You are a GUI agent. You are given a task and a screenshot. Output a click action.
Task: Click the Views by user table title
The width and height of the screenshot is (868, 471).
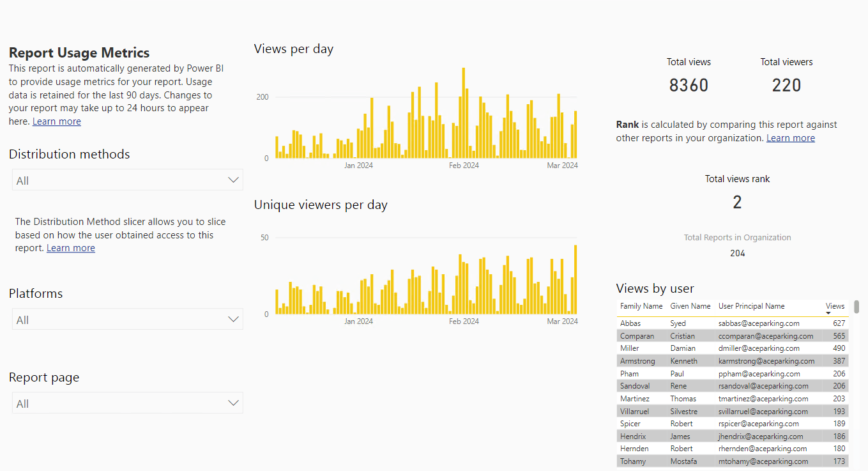655,288
